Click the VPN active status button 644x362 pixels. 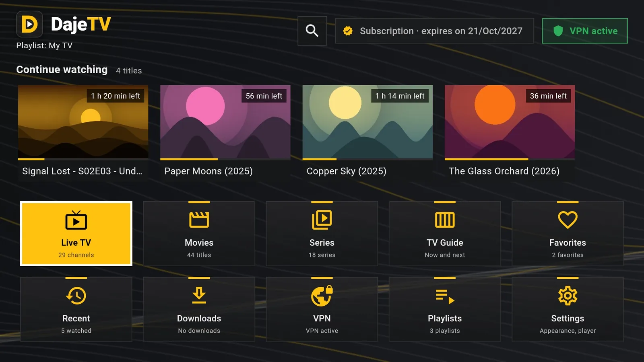(585, 31)
